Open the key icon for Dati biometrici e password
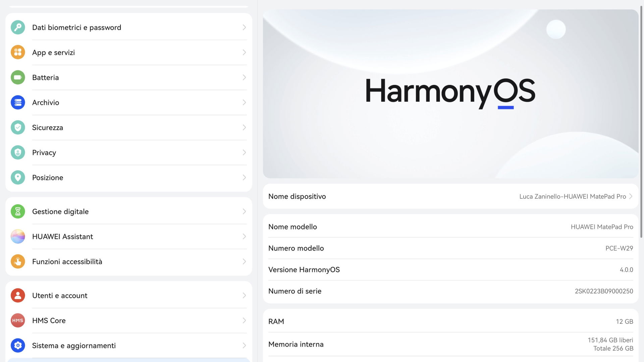The width and height of the screenshot is (644, 362). (x=18, y=27)
